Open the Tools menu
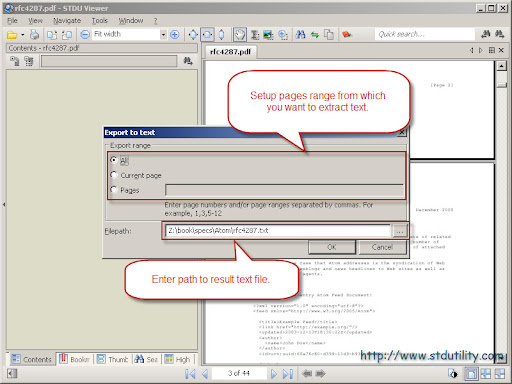512x384 pixels. (100, 21)
